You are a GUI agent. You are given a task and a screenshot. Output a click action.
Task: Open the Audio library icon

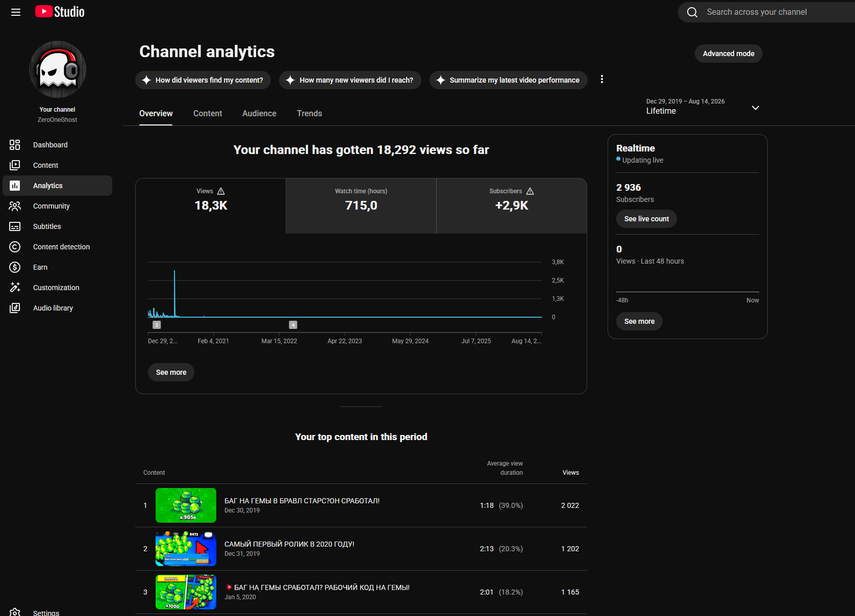[x=15, y=308]
